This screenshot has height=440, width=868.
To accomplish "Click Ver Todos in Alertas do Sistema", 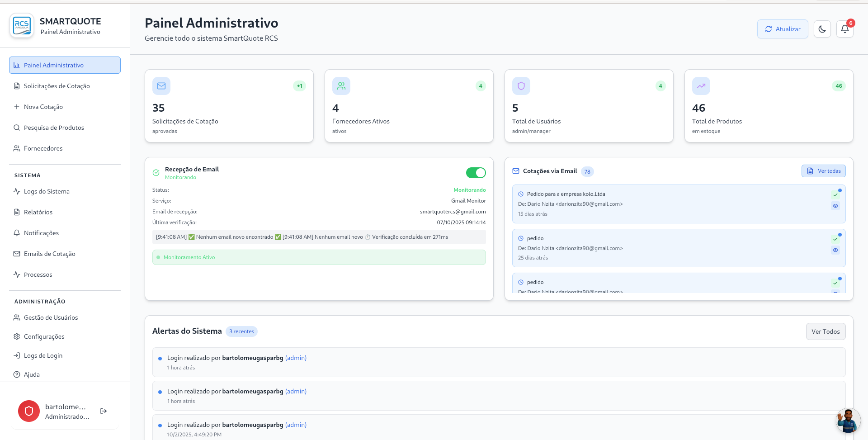I will pyautogui.click(x=825, y=331).
